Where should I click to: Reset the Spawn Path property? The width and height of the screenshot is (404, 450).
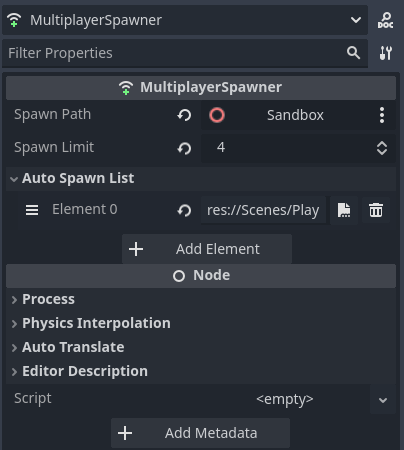pyautogui.click(x=184, y=115)
